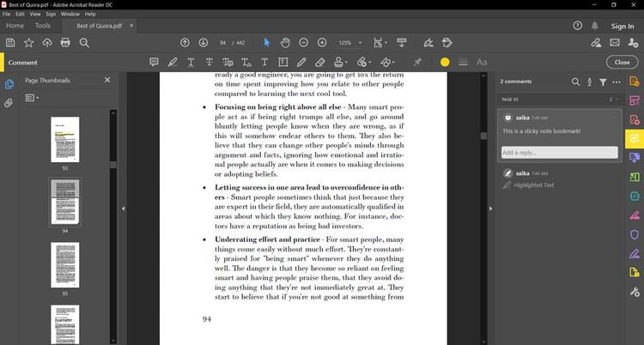This screenshot has width=644, height=345.
Task: Select the Sticky Note comment tool
Action: (154, 62)
